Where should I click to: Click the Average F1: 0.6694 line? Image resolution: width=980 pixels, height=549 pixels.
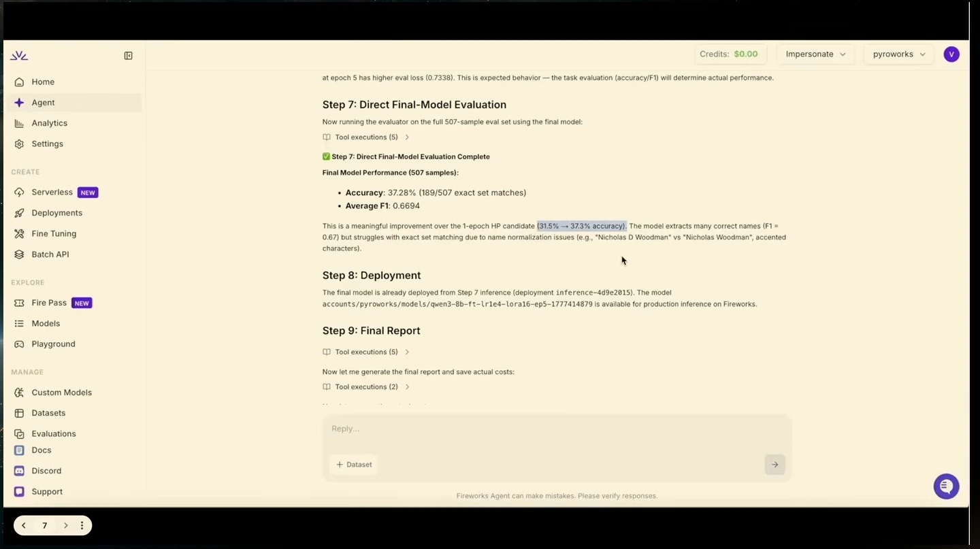[x=382, y=206]
